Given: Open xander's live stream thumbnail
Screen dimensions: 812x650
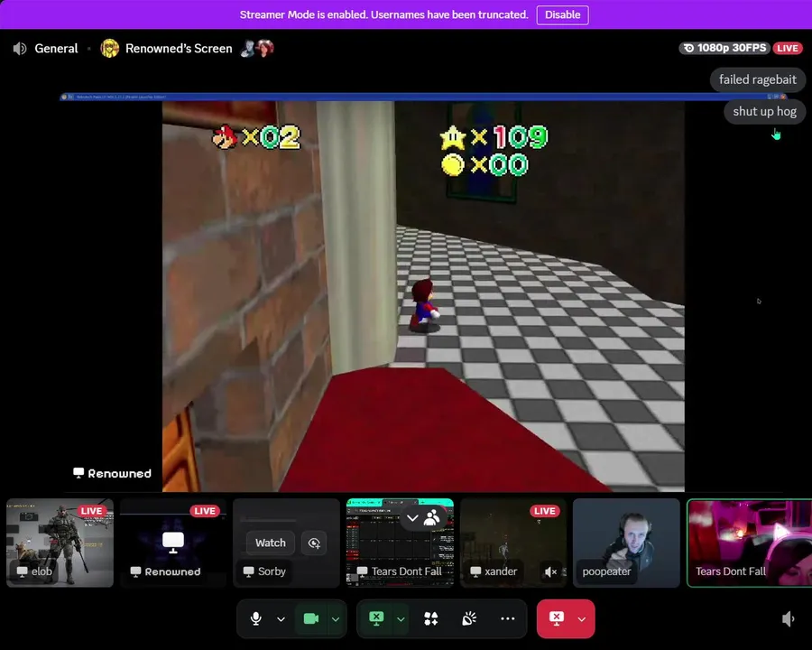Looking at the screenshot, I should 513,543.
